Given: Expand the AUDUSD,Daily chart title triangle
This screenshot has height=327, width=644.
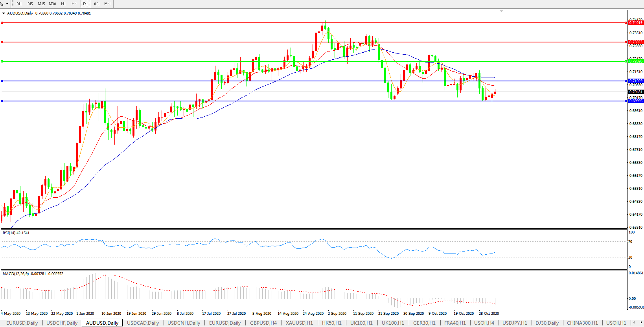Looking at the screenshot, I should click(x=4, y=13).
